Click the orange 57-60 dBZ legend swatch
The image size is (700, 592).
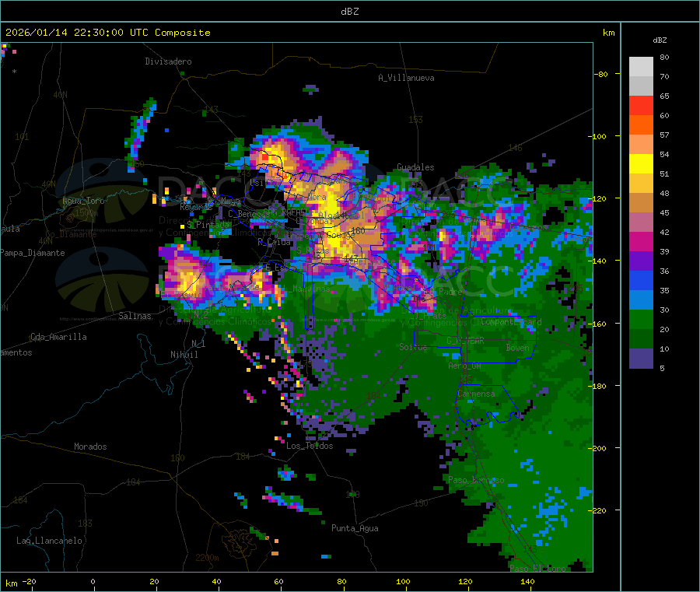click(641, 125)
